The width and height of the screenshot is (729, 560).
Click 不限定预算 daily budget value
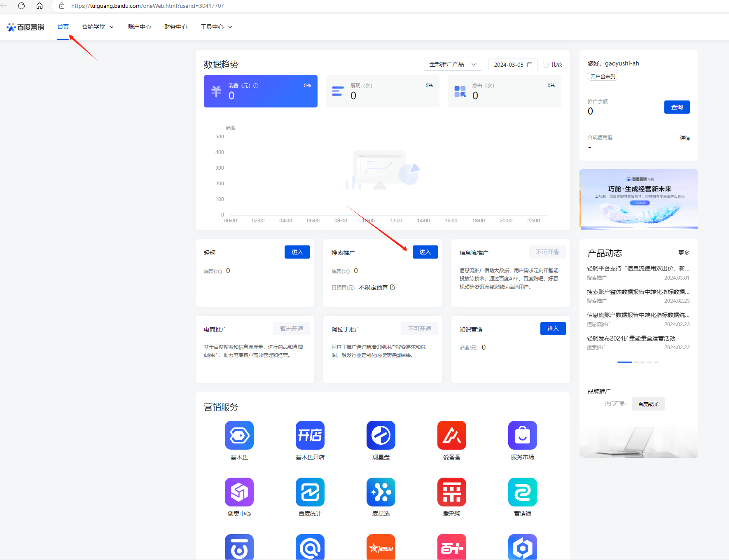(373, 287)
